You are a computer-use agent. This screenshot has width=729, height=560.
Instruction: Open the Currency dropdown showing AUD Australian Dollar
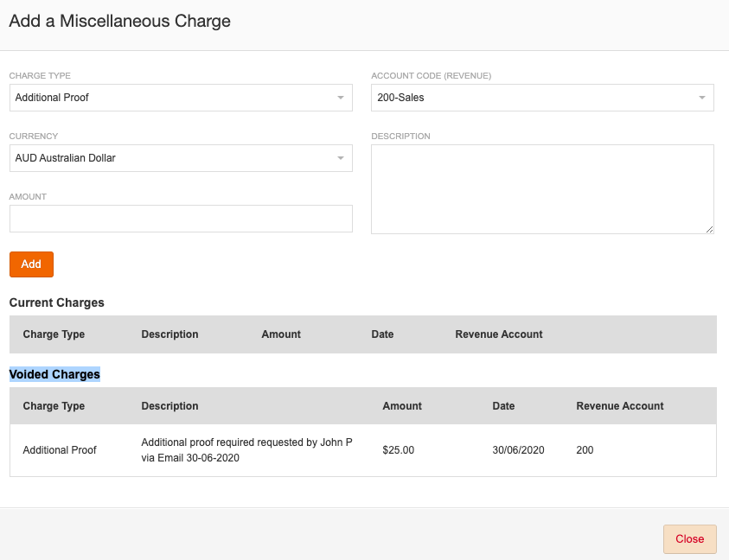pos(181,158)
